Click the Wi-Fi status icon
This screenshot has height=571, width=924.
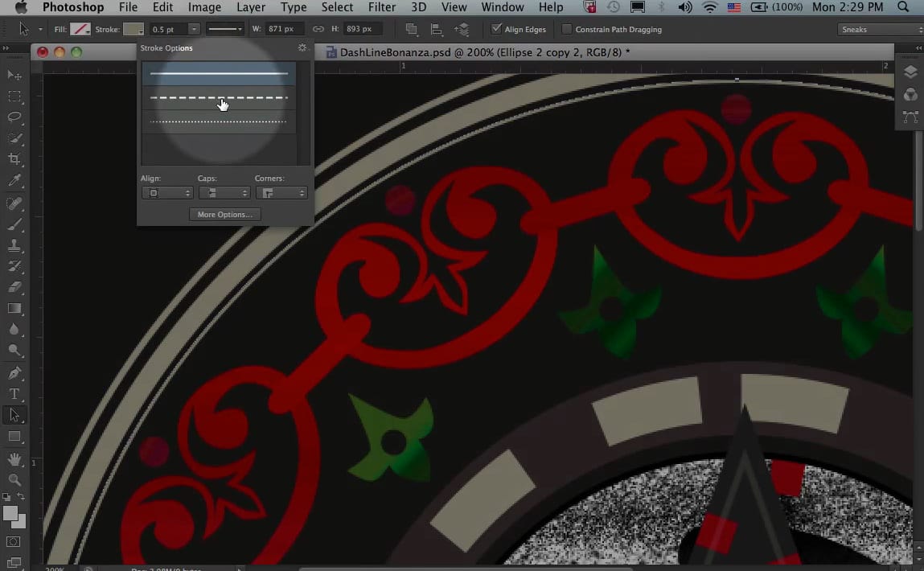pyautogui.click(x=710, y=7)
